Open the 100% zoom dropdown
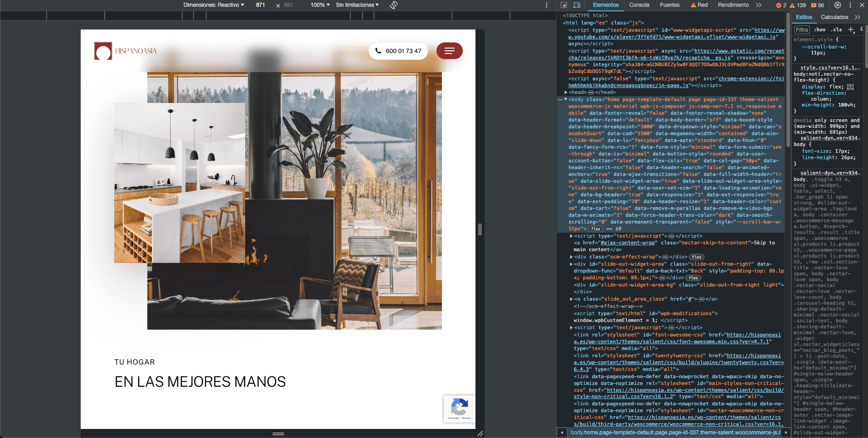The image size is (868, 438). pos(320,5)
